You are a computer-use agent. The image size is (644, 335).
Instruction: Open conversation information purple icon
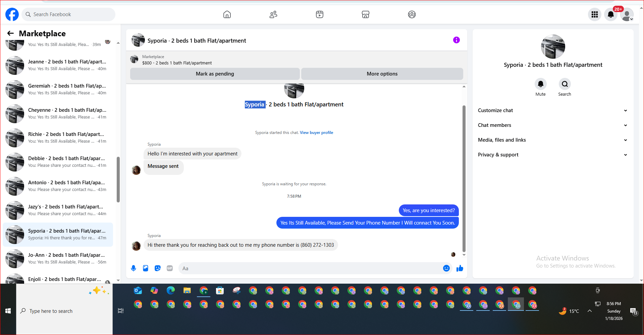point(457,40)
